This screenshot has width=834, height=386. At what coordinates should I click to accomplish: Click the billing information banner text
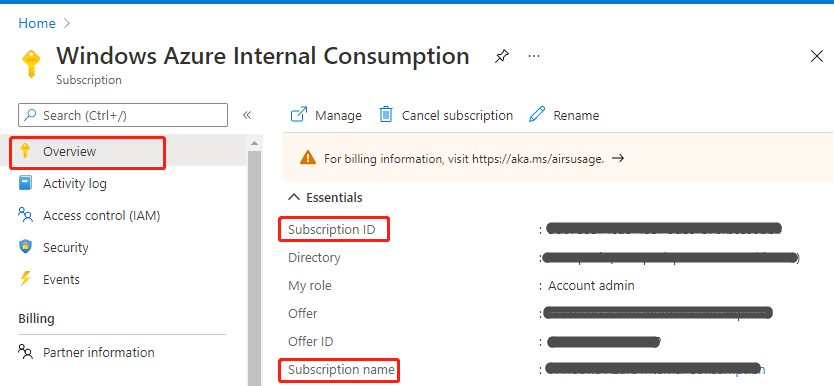[x=464, y=158]
